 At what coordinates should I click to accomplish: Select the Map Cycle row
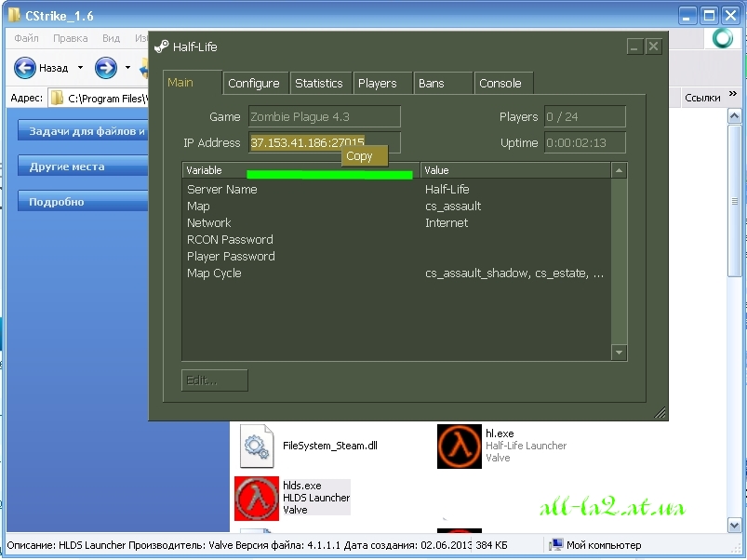pyautogui.click(x=396, y=273)
